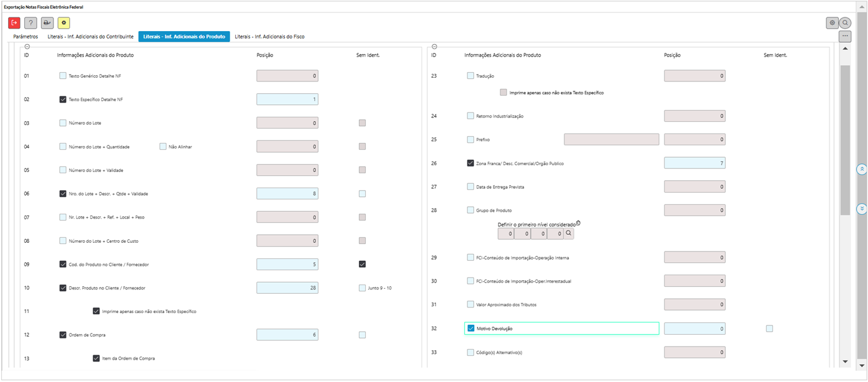Image resolution: width=868 pixels, height=382 pixels.
Task: Open Literais - Inf. Adicionais do Contribuinte tab
Action: (x=91, y=37)
